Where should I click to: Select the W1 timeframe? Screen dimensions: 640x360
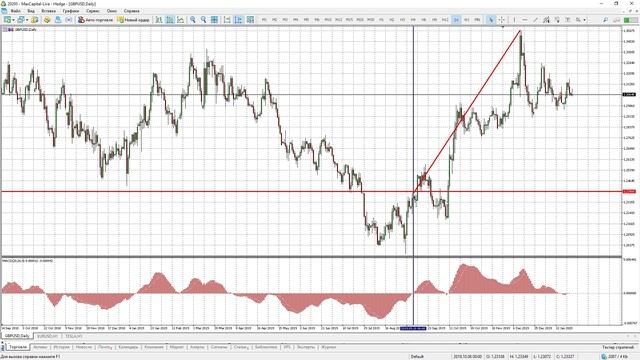pyautogui.click(x=467, y=20)
